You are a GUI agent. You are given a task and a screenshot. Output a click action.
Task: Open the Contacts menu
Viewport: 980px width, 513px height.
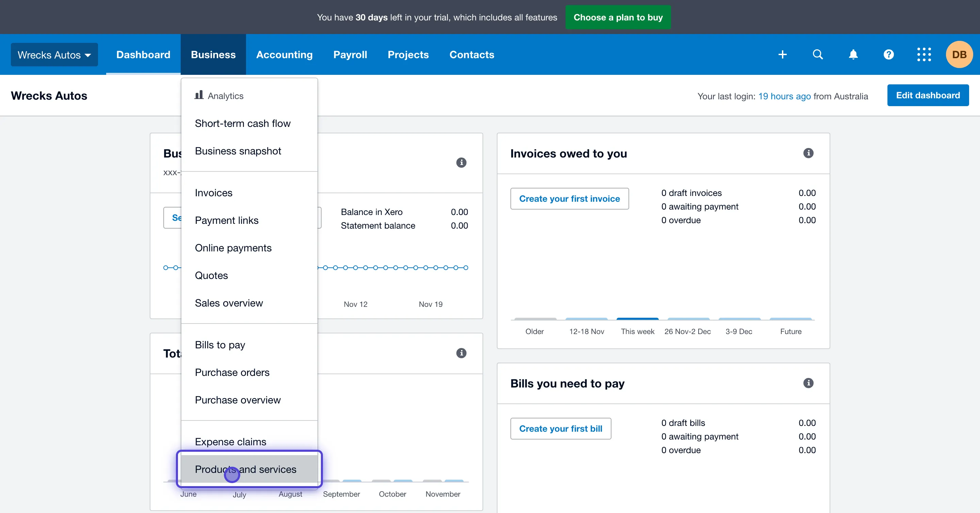click(472, 54)
